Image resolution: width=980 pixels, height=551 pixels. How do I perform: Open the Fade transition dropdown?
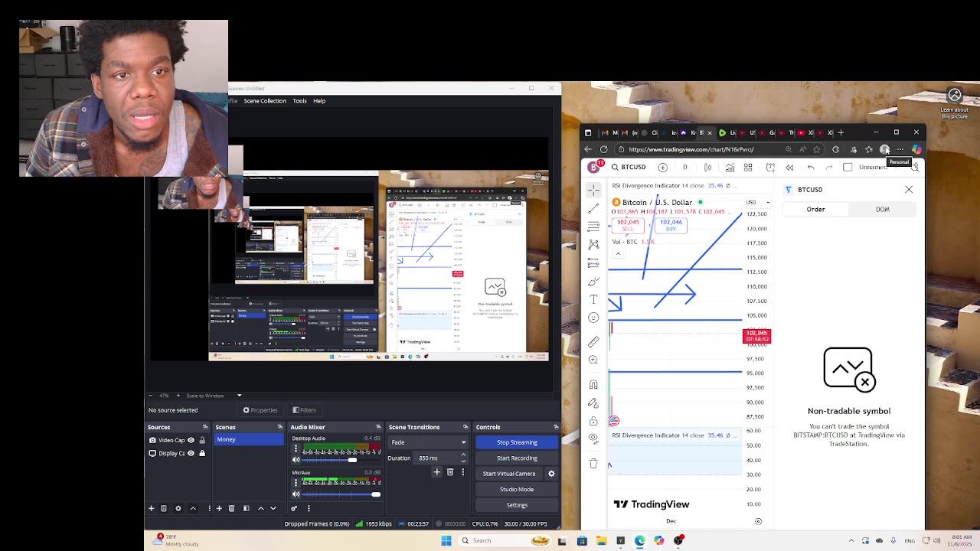pos(428,442)
